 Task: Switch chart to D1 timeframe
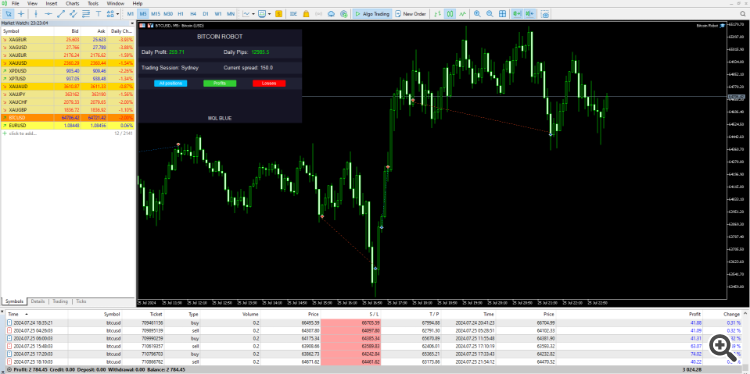coord(205,14)
